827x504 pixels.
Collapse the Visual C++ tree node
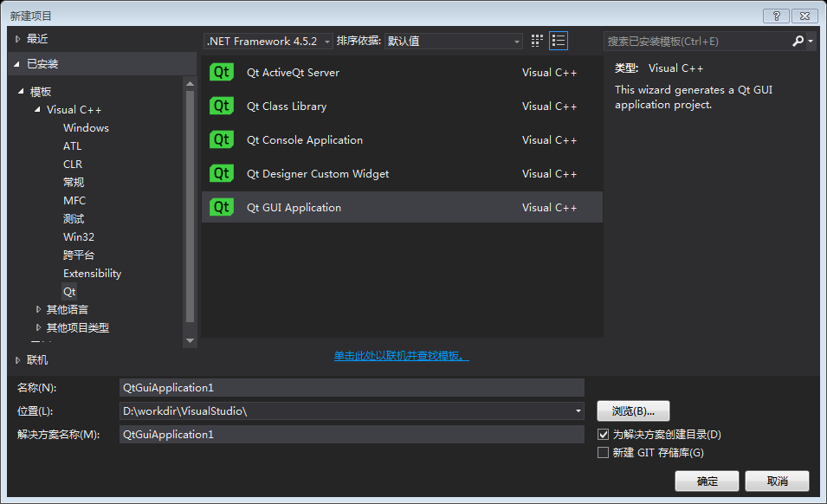[37, 110]
